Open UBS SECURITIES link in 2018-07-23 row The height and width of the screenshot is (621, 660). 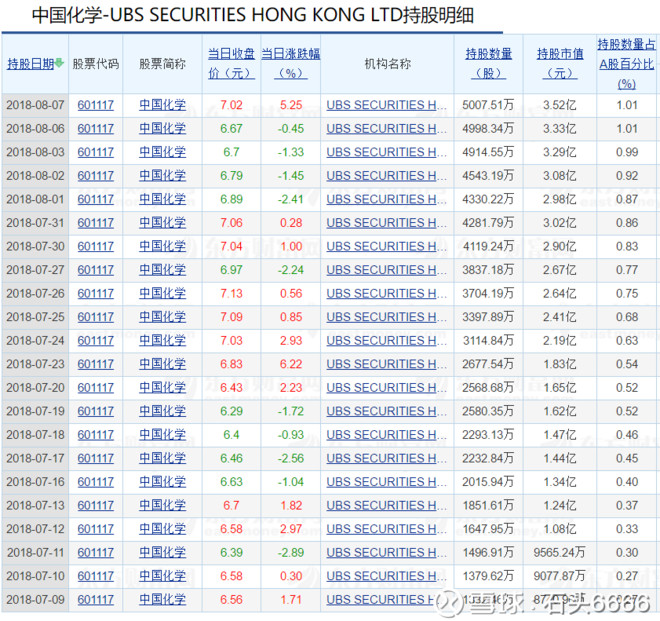click(386, 364)
